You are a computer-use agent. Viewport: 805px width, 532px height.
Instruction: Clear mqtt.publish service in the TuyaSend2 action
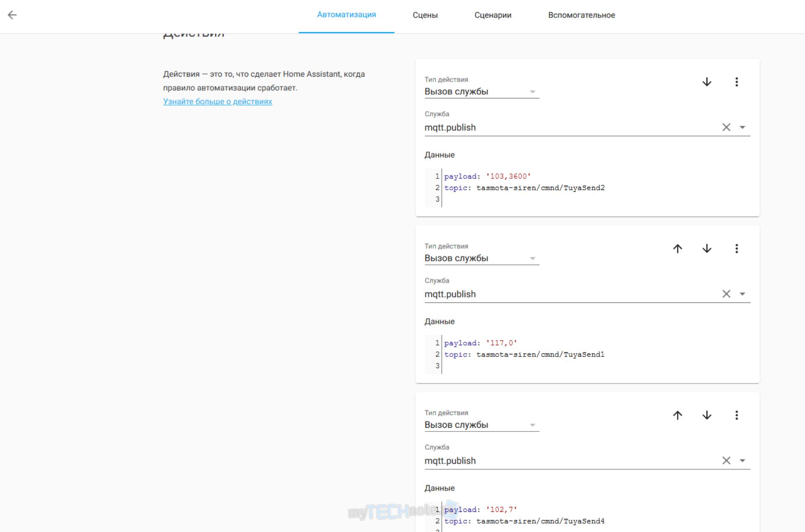click(x=726, y=127)
